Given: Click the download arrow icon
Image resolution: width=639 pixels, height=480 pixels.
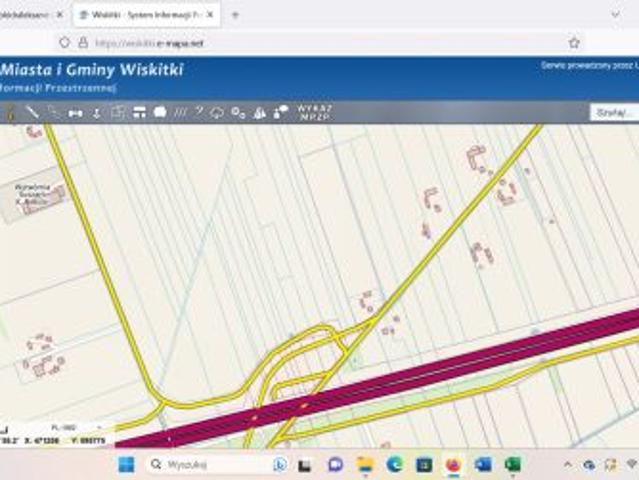Looking at the screenshot, I should point(97,113).
